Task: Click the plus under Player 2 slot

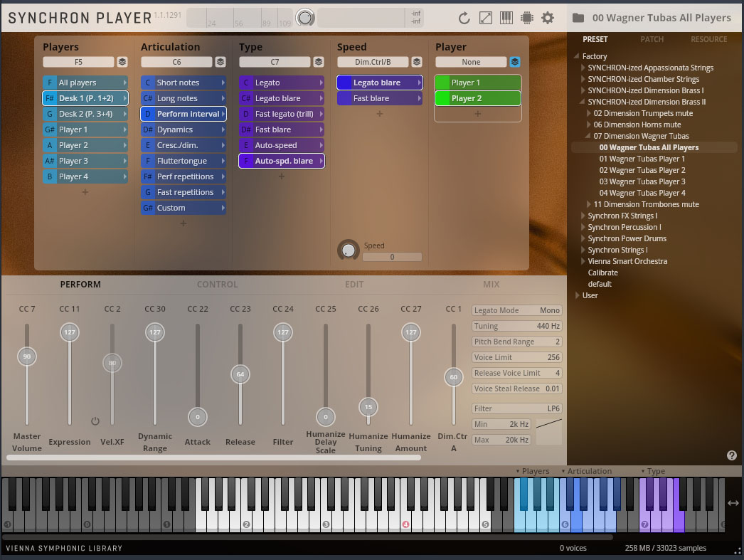Action: [478, 113]
